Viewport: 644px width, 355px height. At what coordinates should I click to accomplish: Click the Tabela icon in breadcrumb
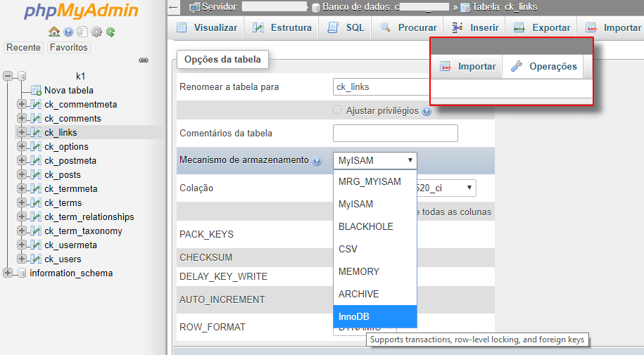coord(465,8)
